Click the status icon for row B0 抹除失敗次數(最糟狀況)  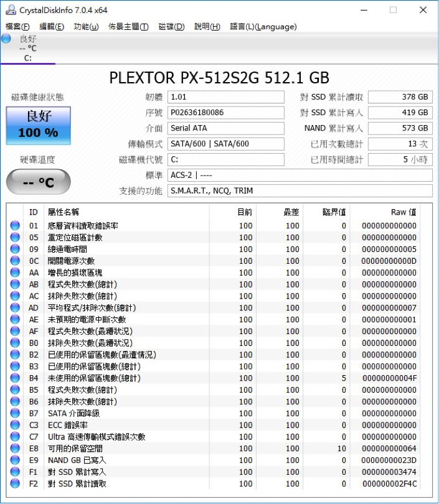(15, 343)
